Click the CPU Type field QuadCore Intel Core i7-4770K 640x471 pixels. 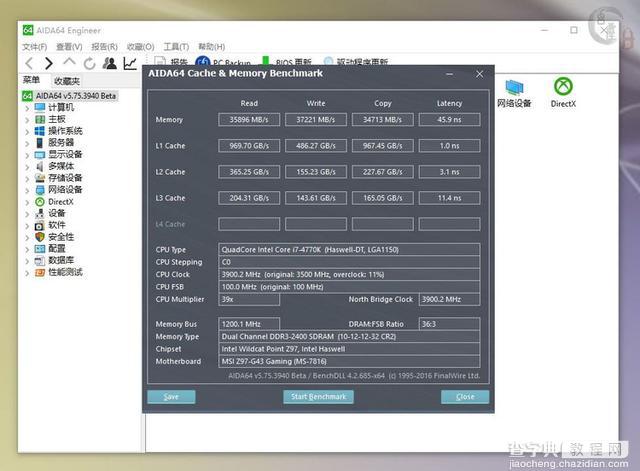click(349, 249)
